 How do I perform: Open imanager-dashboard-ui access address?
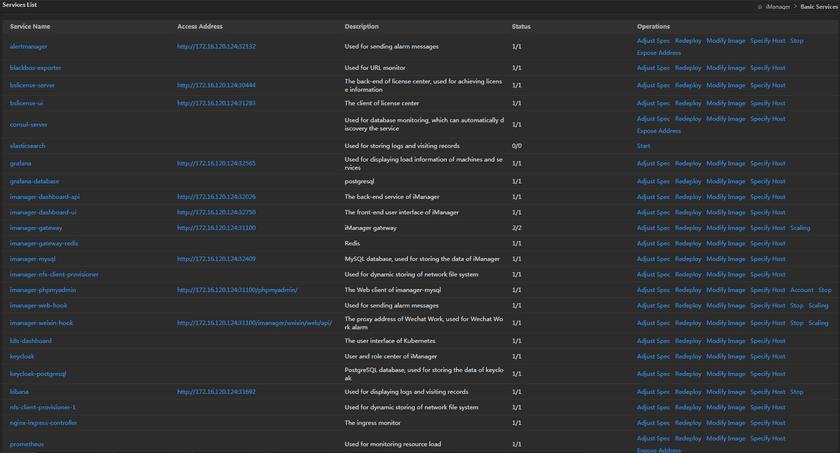(x=216, y=213)
